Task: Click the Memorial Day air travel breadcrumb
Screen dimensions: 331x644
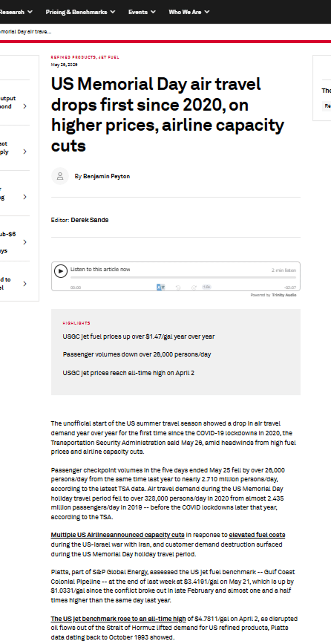Action: [x=25, y=31]
